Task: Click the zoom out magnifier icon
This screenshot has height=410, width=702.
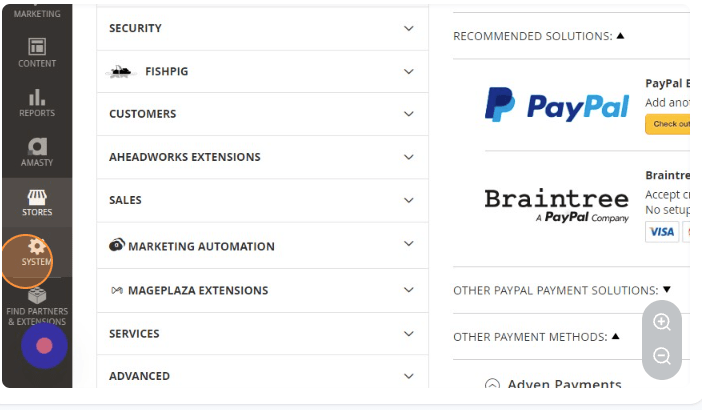Action: tap(661, 356)
